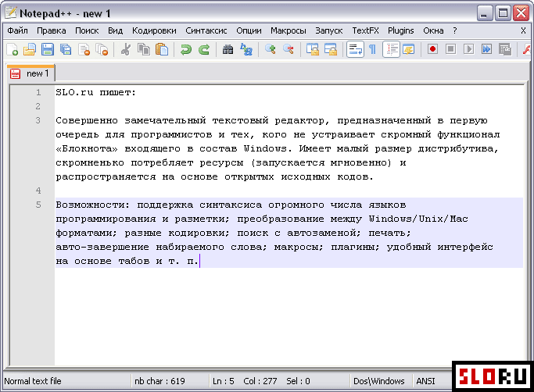This screenshot has height=392, width=534.
Task: Cut selection with the scissors icon
Action: (x=126, y=49)
